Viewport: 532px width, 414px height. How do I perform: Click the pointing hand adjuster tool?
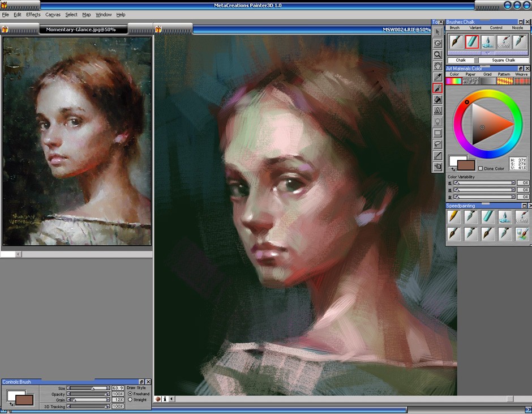pos(437,167)
